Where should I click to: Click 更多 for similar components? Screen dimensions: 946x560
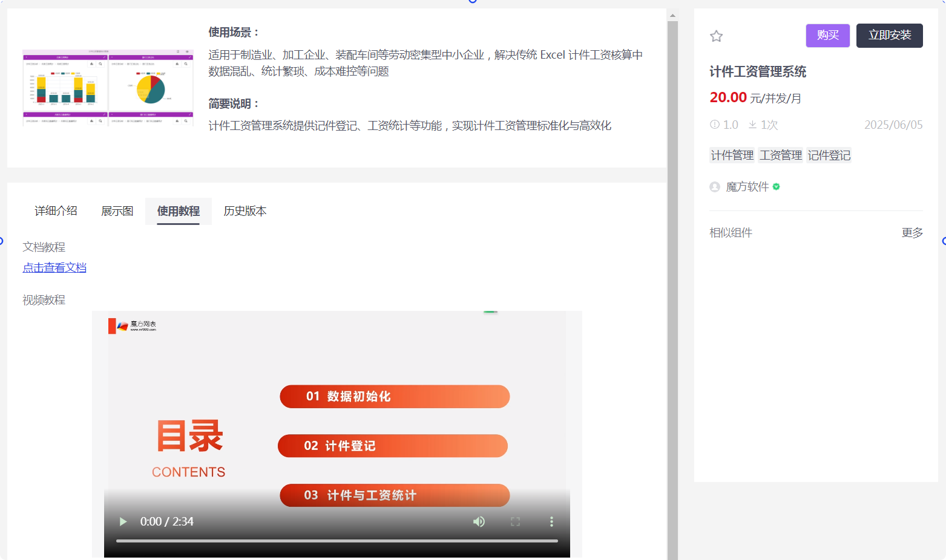pos(912,233)
